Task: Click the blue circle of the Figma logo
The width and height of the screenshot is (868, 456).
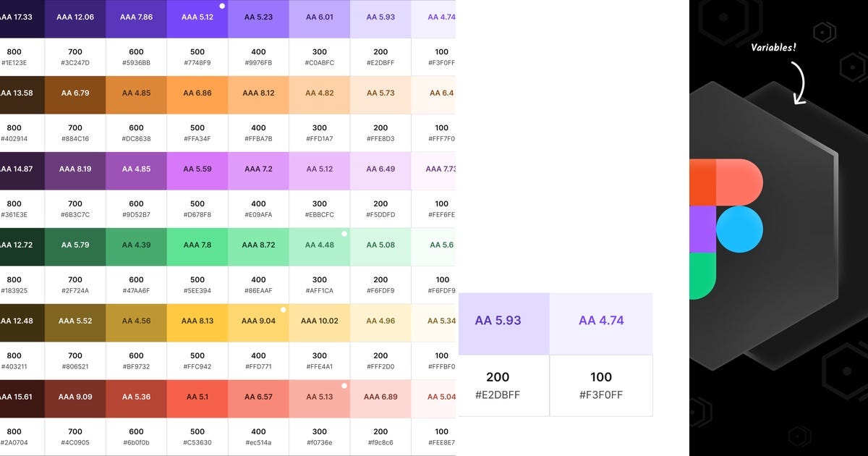Action: coord(740,229)
